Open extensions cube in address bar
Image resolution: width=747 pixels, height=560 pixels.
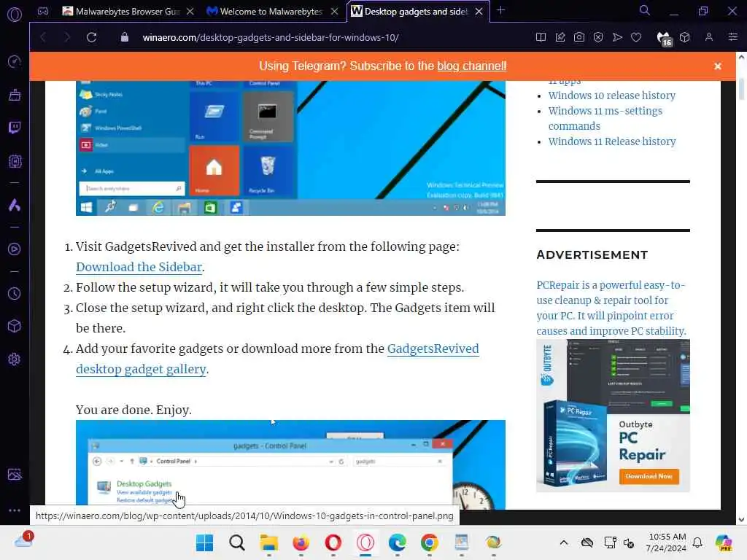[684, 37]
